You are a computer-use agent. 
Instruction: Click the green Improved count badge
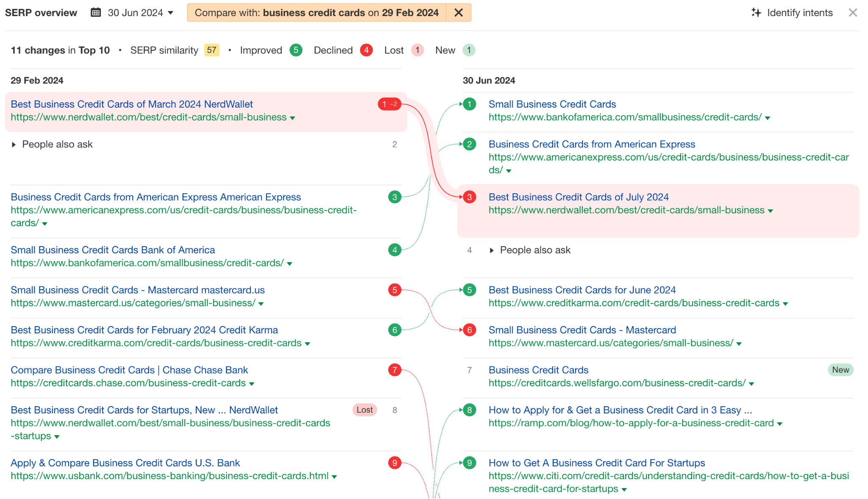(x=296, y=50)
